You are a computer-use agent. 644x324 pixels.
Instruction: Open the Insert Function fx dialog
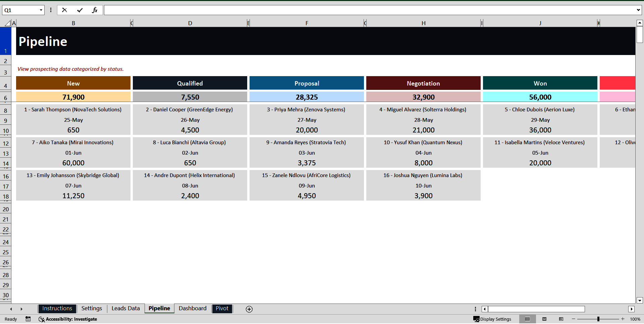click(x=95, y=10)
